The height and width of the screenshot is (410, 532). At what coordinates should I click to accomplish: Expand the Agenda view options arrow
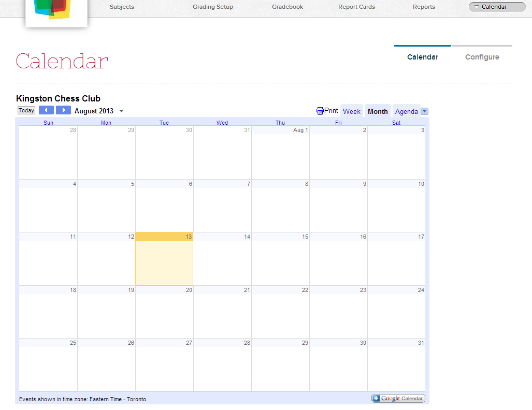click(424, 111)
